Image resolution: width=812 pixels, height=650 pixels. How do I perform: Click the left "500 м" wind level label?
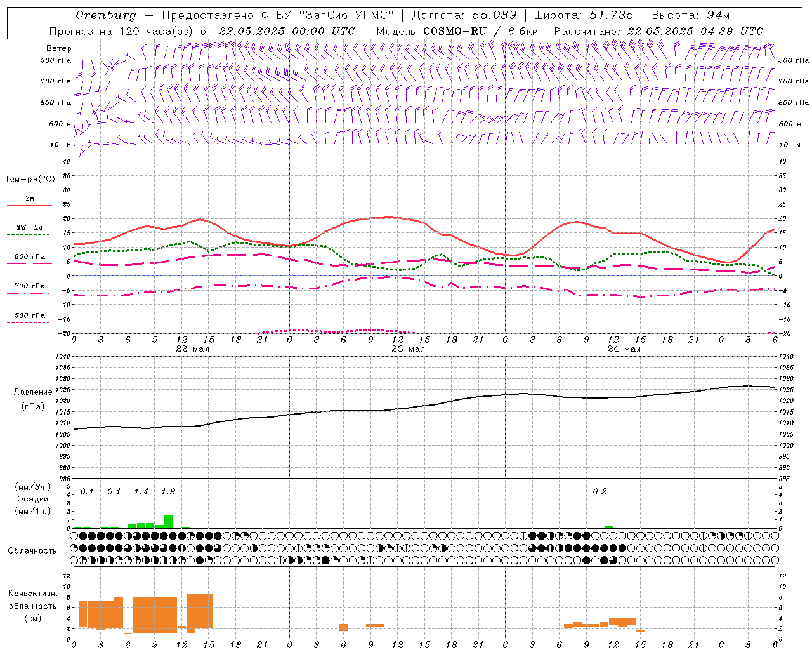pyautogui.click(x=60, y=124)
